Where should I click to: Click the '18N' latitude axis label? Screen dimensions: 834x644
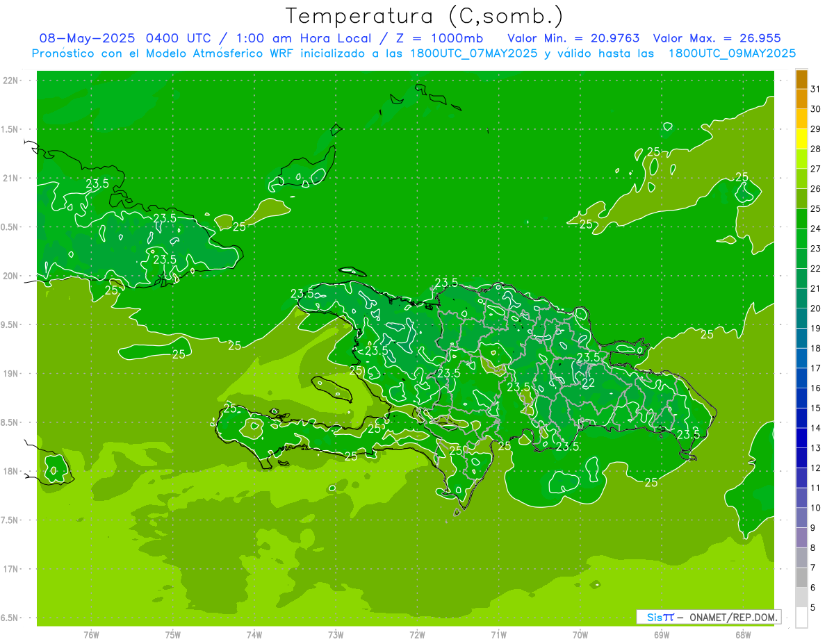(x=11, y=472)
